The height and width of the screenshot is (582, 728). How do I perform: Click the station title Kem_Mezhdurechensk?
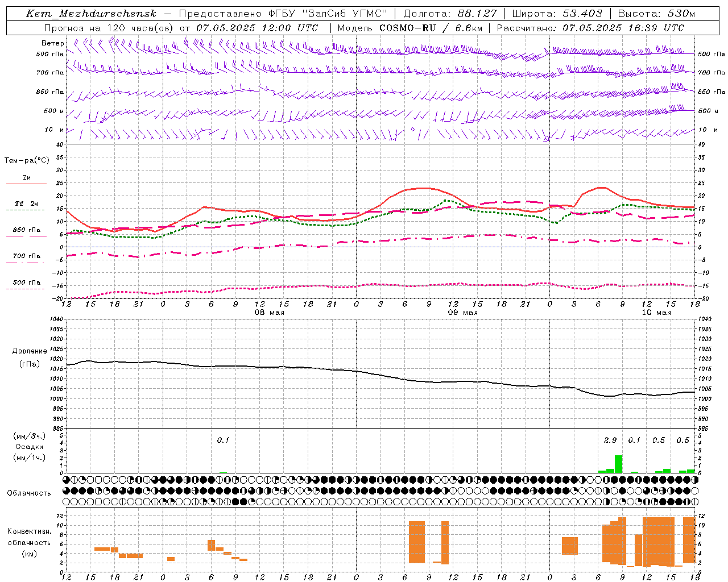click(x=91, y=14)
